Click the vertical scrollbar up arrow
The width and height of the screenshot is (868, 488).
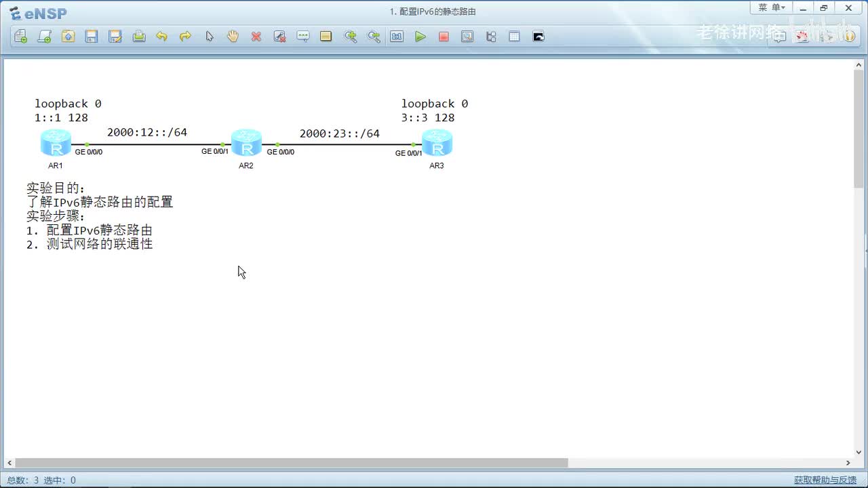(859, 65)
